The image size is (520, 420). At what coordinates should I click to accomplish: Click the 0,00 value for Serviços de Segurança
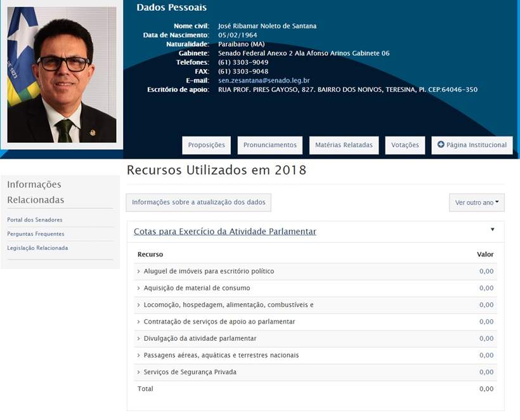click(486, 372)
